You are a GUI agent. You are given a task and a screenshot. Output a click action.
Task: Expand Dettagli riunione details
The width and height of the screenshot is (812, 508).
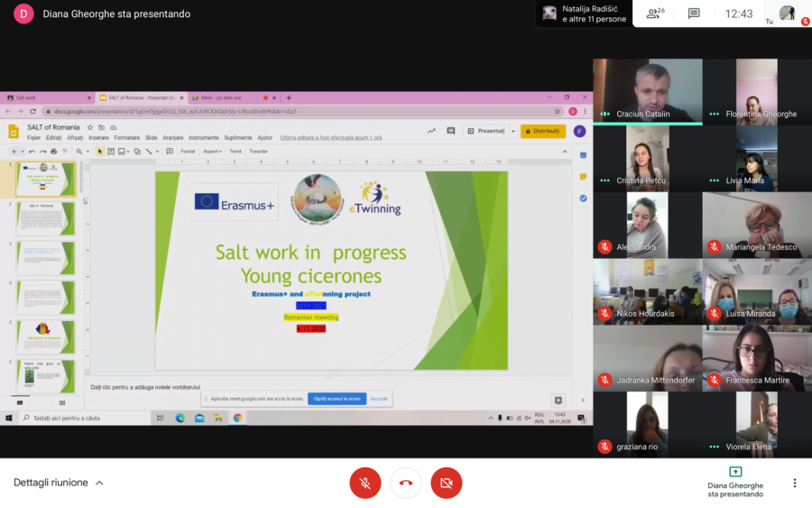[x=99, y=483]
